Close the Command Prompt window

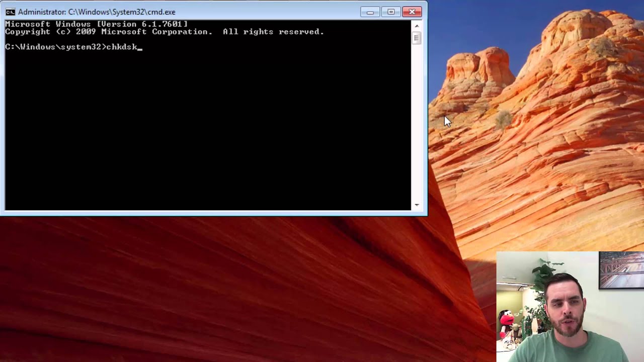coord(412,11)
